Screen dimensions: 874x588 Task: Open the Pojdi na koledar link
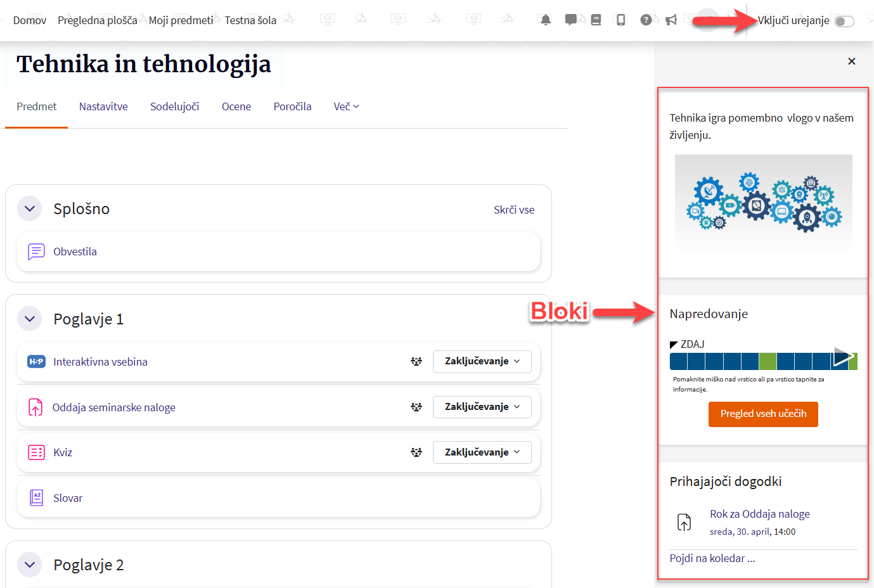712,558
